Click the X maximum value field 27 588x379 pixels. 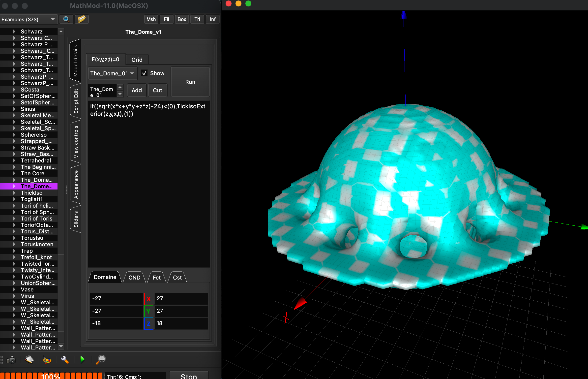[x=180, y=298]
